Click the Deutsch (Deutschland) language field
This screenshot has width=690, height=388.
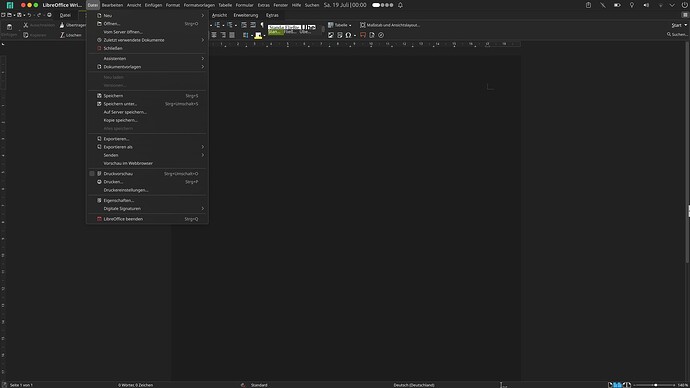(414, 385)
